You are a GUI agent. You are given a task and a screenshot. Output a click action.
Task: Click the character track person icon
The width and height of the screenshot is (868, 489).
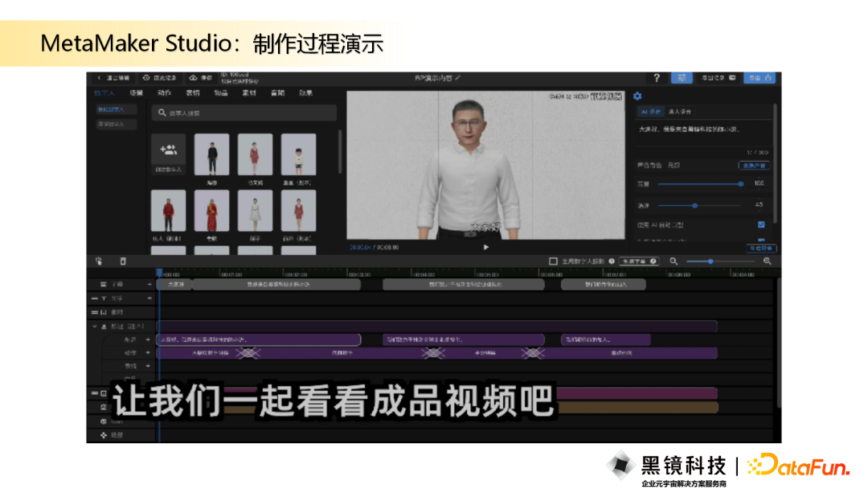[104, 327]
